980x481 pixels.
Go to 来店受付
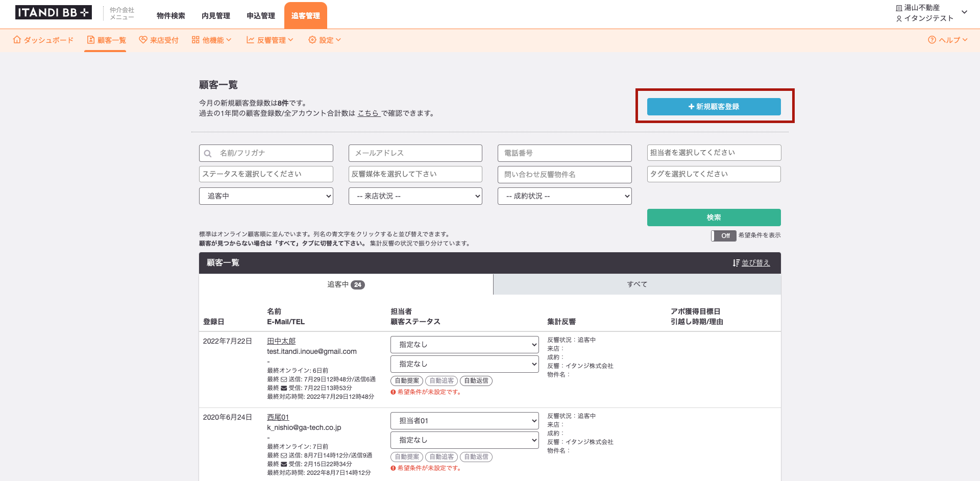click(x=159, y=40)
